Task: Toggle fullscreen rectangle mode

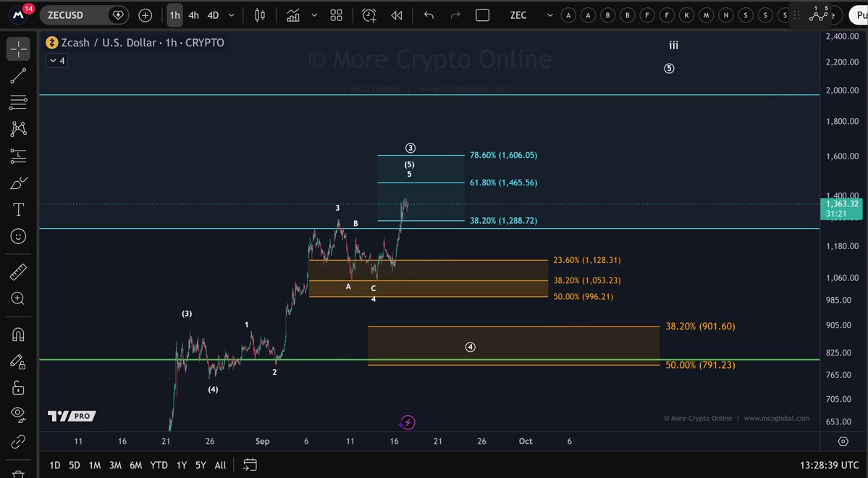Action: coord(482,15)
